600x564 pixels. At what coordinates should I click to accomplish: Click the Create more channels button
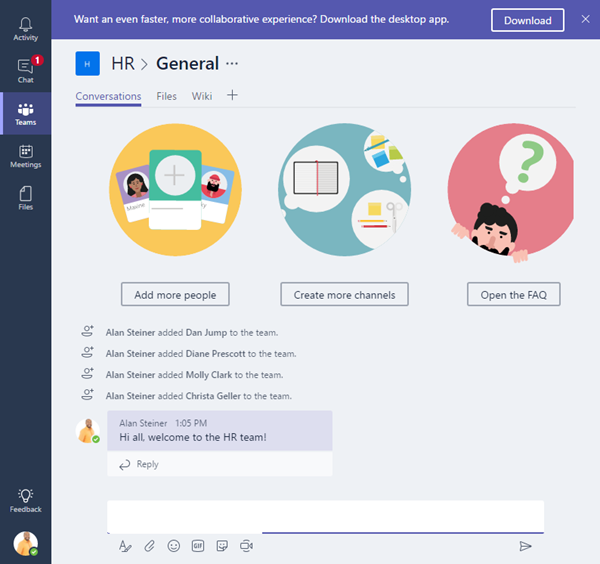pos(344,295)
